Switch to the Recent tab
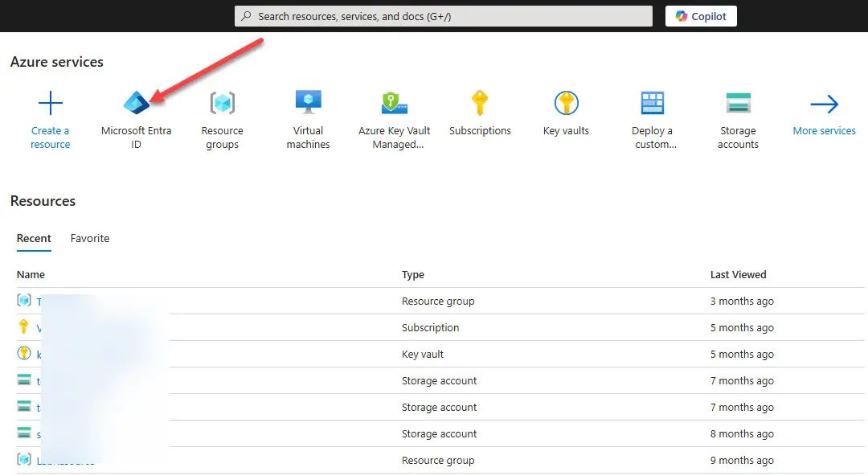Screen dimensions: 868x476 (x=34, y=238)
